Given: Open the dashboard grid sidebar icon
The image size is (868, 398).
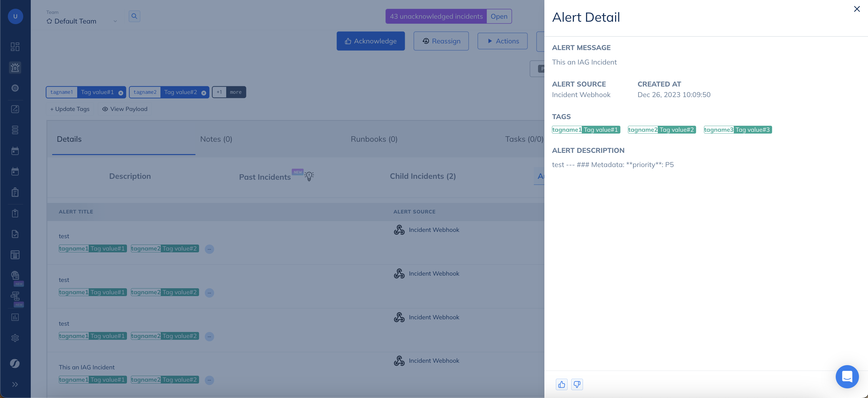Looking at the screenshot, I should [x=15, y=46].
